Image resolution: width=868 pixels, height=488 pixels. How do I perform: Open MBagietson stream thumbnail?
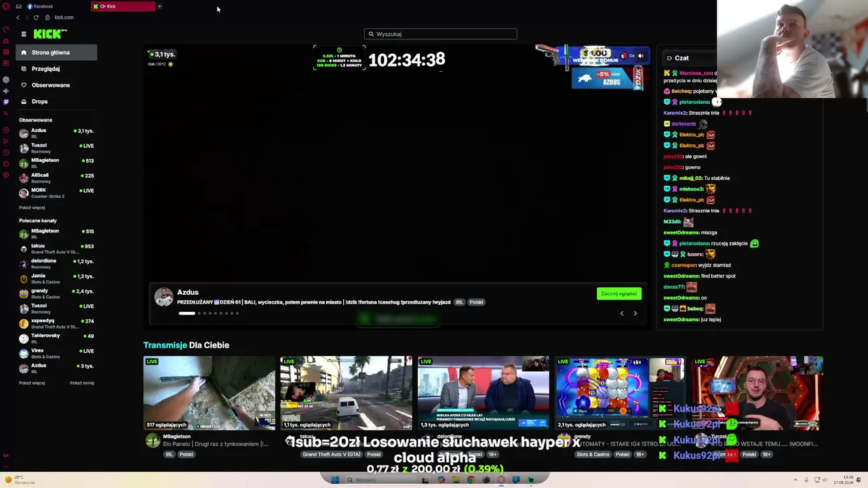210,393
